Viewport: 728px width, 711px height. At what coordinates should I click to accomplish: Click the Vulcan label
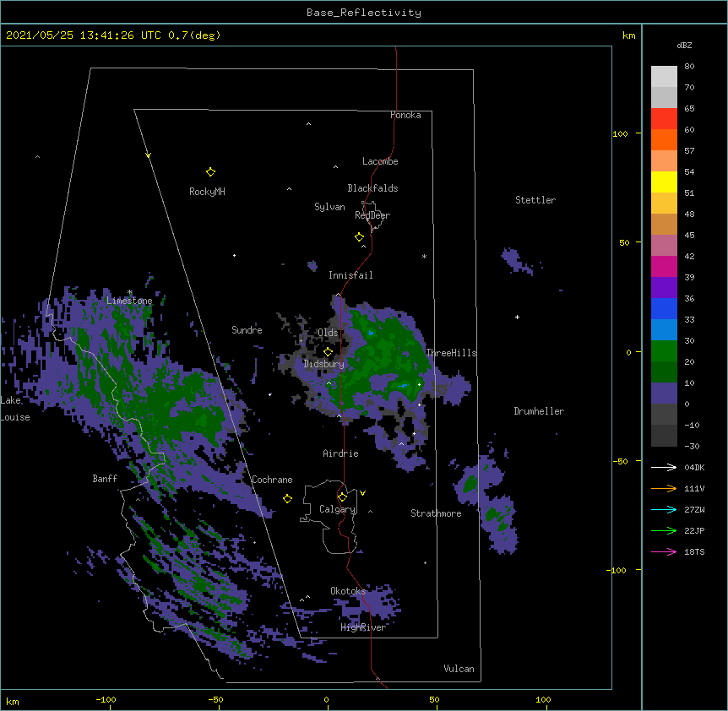(x=459, y=669)
